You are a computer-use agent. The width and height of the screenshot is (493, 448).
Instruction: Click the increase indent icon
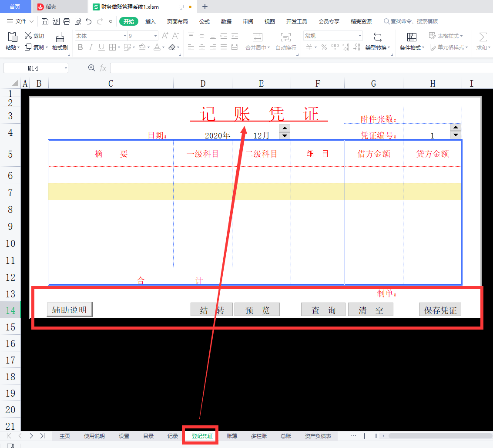(x=235, y=36)
